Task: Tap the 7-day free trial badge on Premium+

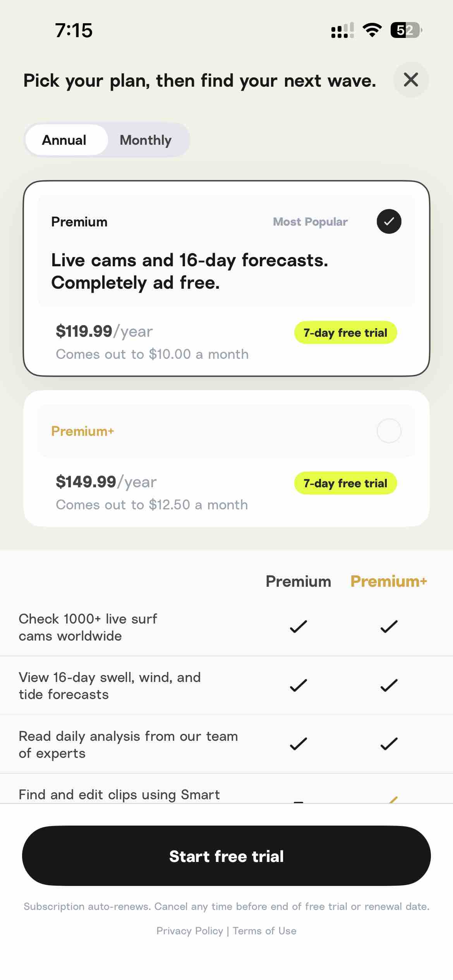Action: 345,483
